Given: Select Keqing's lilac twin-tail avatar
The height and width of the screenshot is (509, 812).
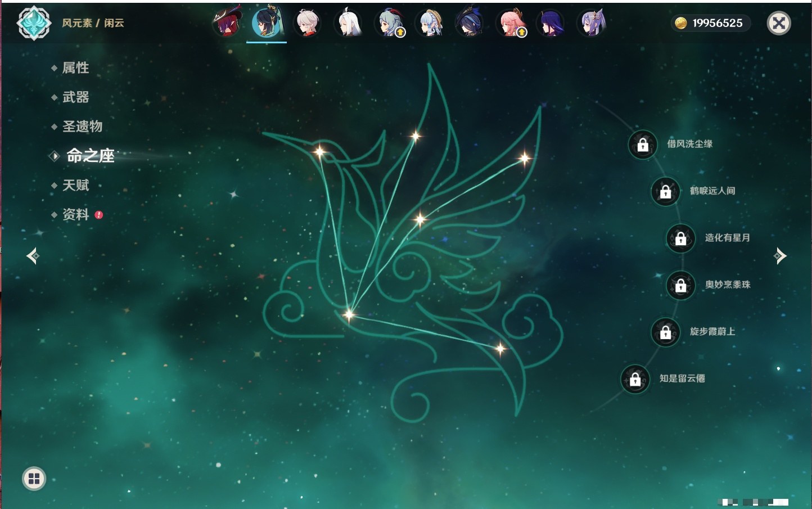Looking at the screenshot, I should (x=592, y=22).
